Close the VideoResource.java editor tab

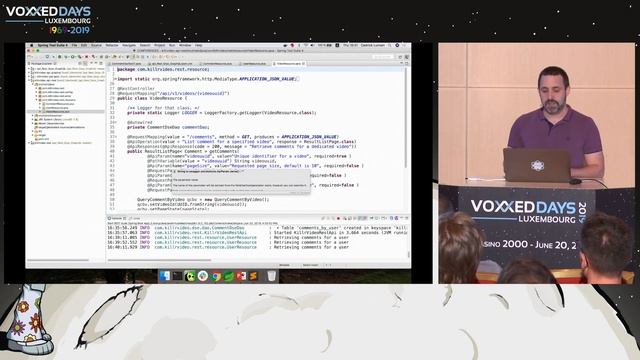304,64
